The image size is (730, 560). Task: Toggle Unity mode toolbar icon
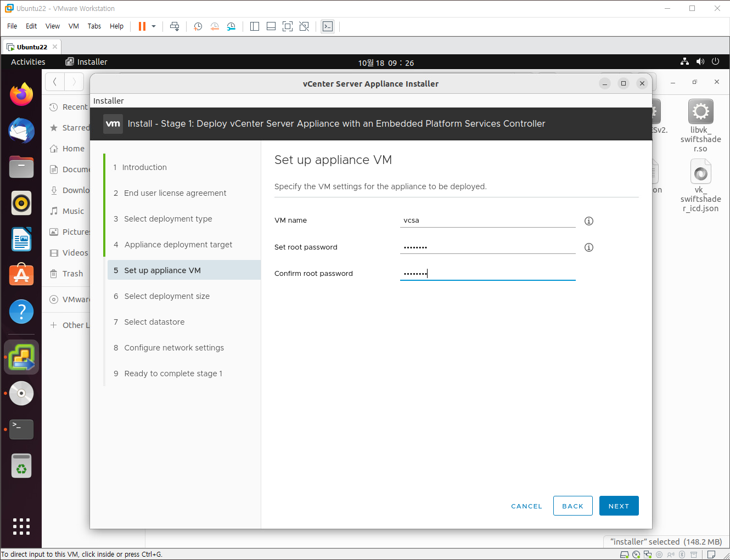[x=304, y=26]
